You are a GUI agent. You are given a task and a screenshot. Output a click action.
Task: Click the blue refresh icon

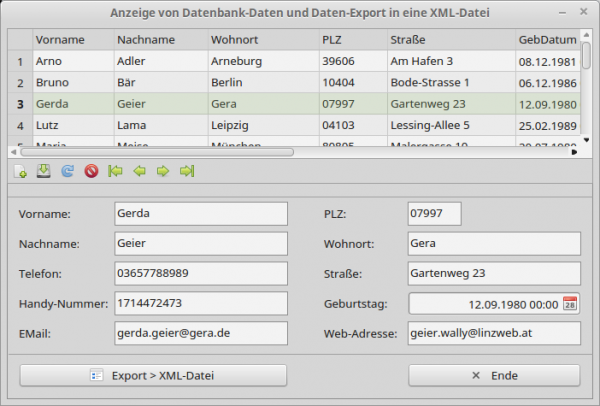point(67,172)
